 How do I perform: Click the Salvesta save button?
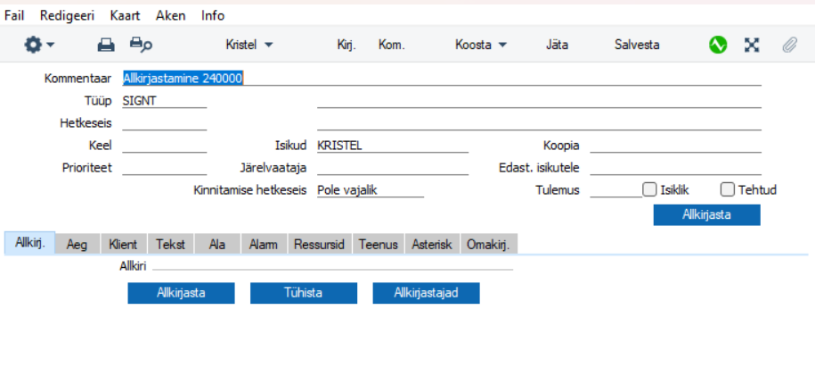coord(637,45)
